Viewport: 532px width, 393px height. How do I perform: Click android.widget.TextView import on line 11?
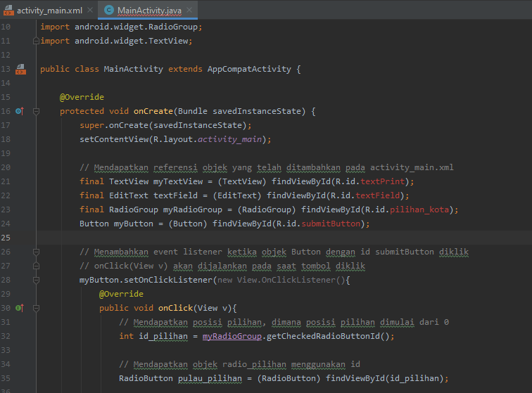pos(132,41)
